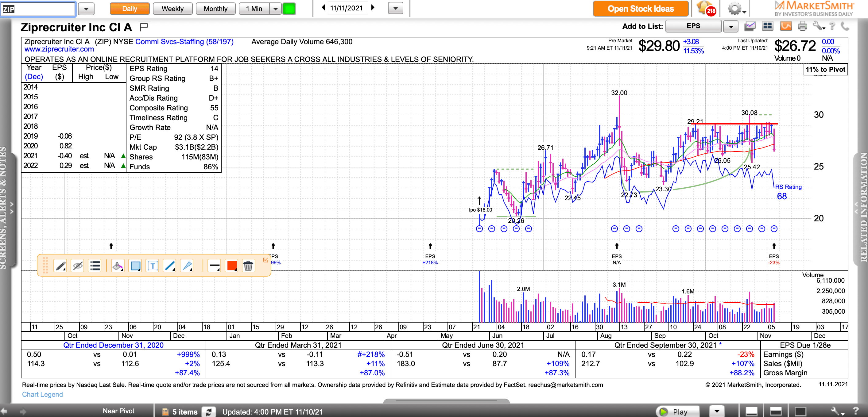Select the text box tool
The image size is (868, 417).
[x=152, y=266]
